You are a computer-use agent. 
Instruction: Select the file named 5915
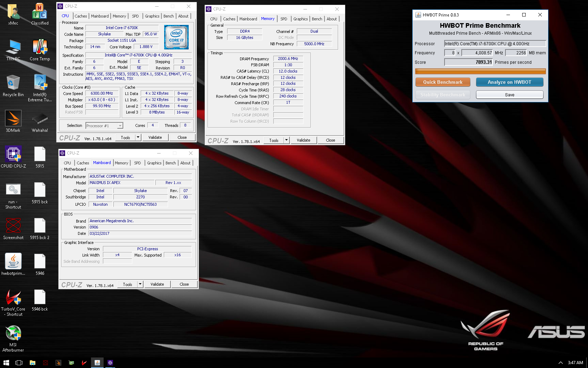point(40,157)
